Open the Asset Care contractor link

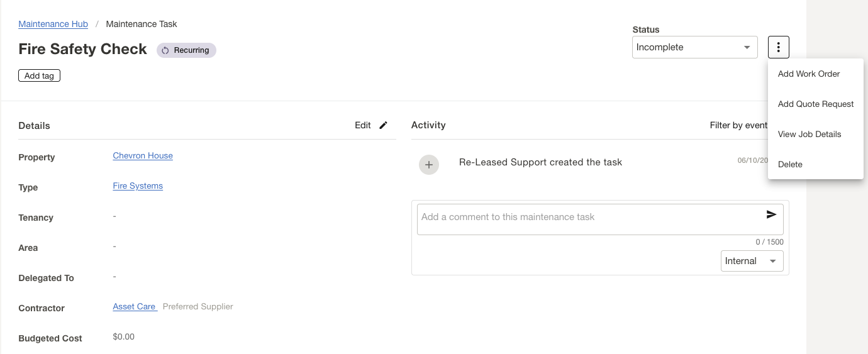[134, 306]
